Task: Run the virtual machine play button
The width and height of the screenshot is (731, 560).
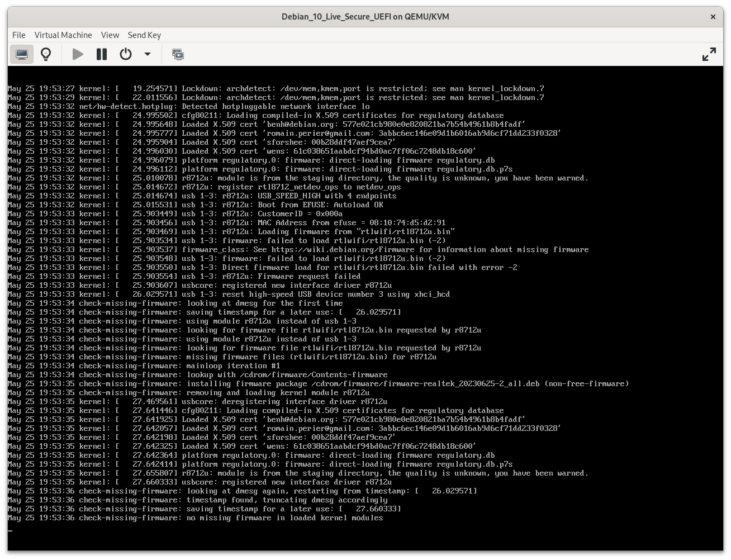Action: tap(78, 54)
